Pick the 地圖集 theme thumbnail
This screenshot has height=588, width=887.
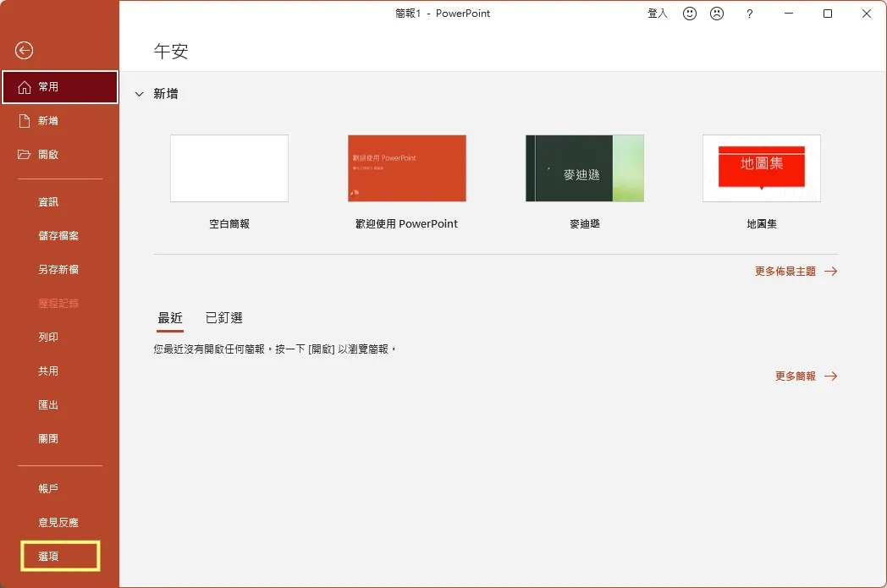pos(761,168)
